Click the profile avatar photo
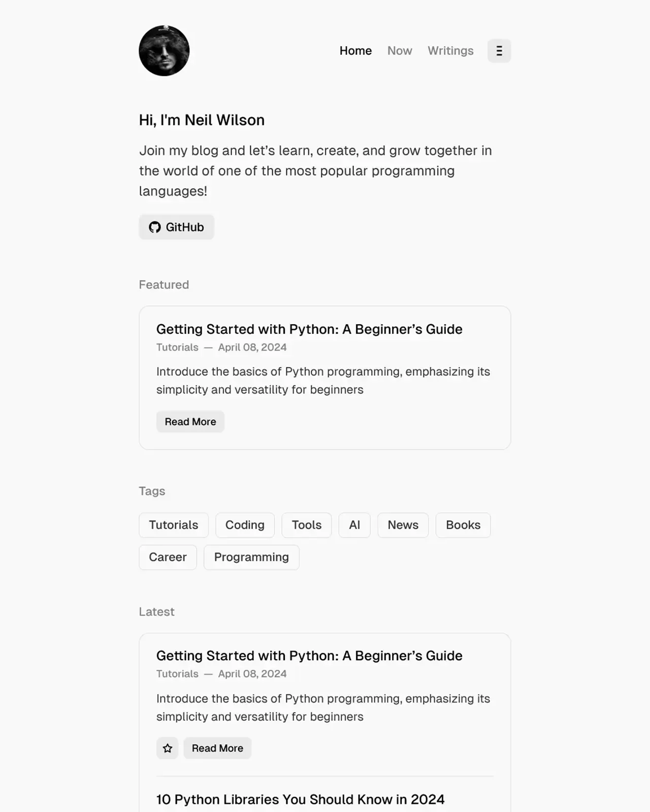This screenshot has width=650, height=812. click(164, 51)
